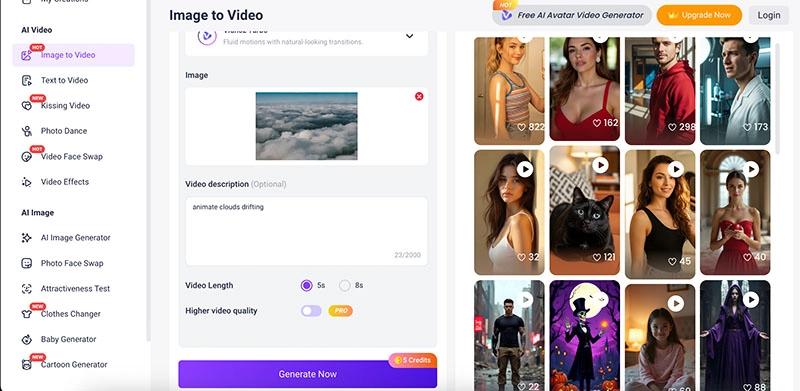This screenshot has width=800, height=391.
Task: Play the red dress woman video
Action: [751, 169]
